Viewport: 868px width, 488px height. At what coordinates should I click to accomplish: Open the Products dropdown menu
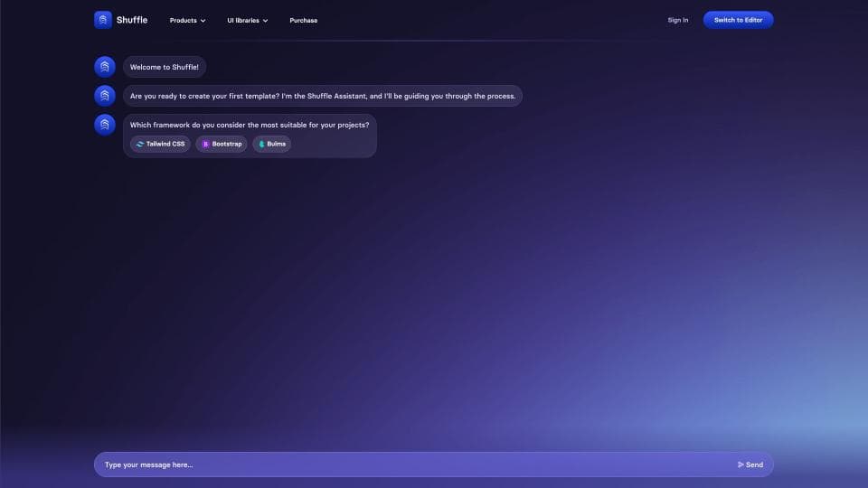click(188, 21)
